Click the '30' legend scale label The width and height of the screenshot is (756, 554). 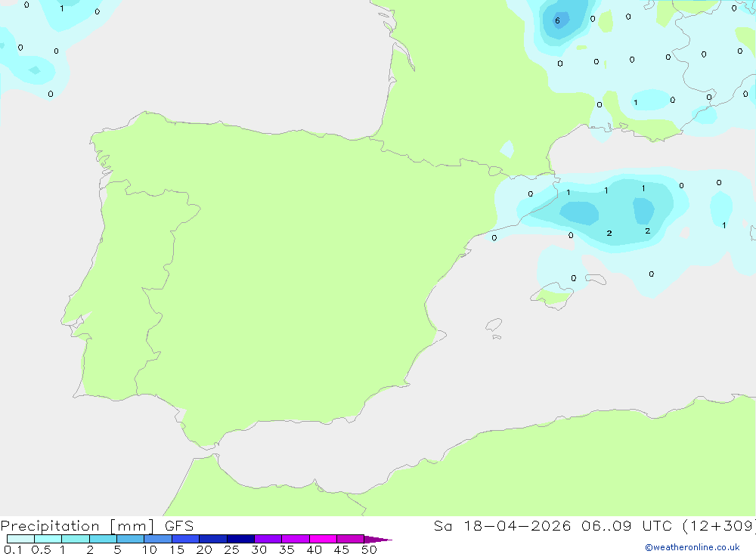tap(259, 549)
